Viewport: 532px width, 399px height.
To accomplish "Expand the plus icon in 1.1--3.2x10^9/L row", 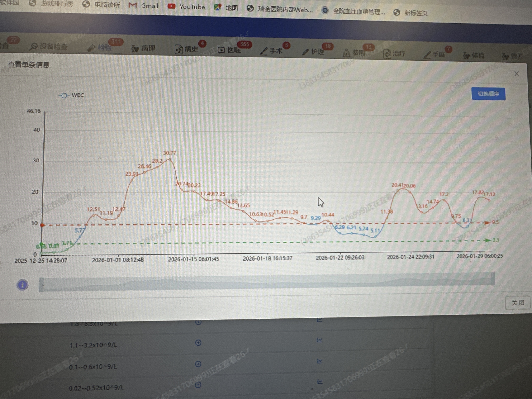I will click(198, 343).
